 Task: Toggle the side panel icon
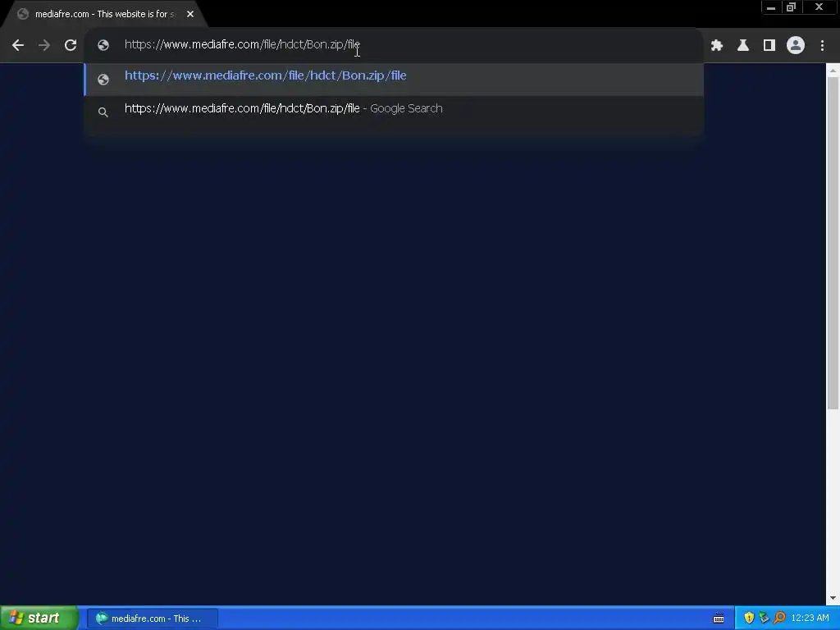[769, 46]
